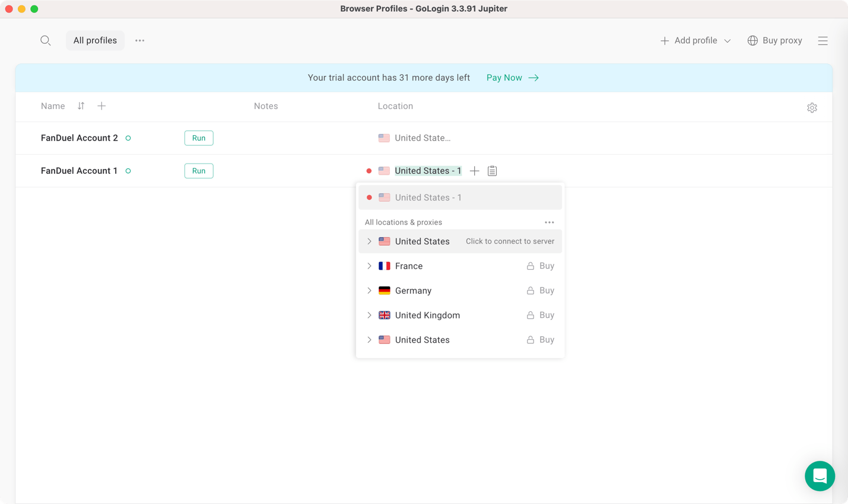This screenshot has height=504, width=848.
Task: Click the trial account days left message
Action: [x=389, y=78]
